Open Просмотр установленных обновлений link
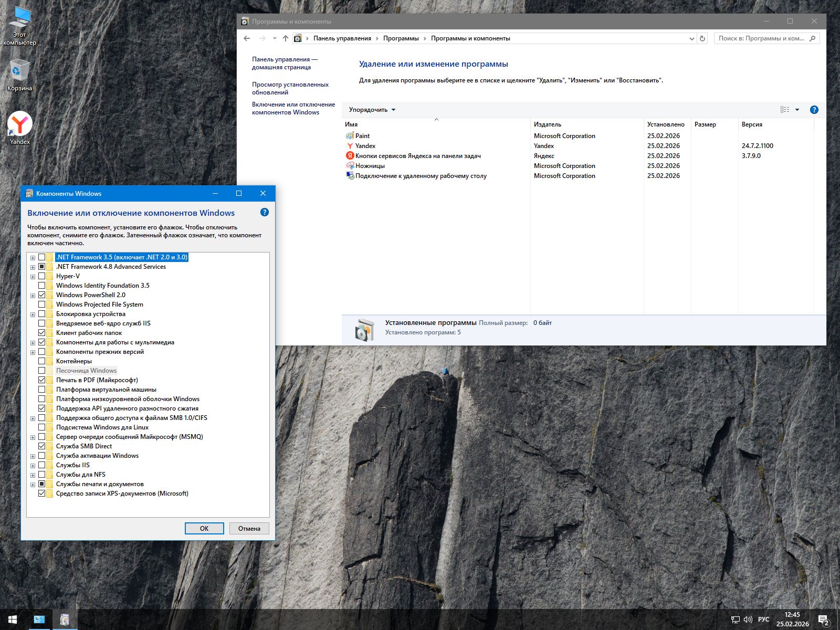This screenshot has height=630, width=840. tap(290, 88)
